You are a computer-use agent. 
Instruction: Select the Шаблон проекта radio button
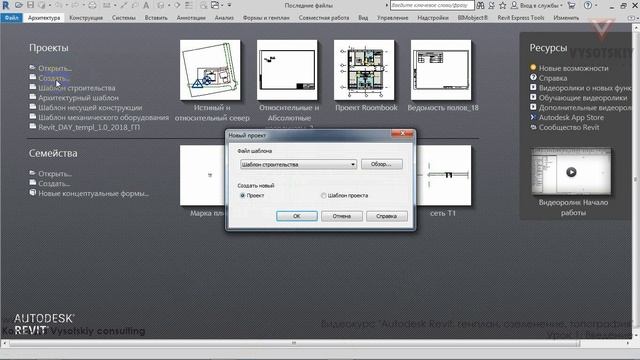pos(324,196)
